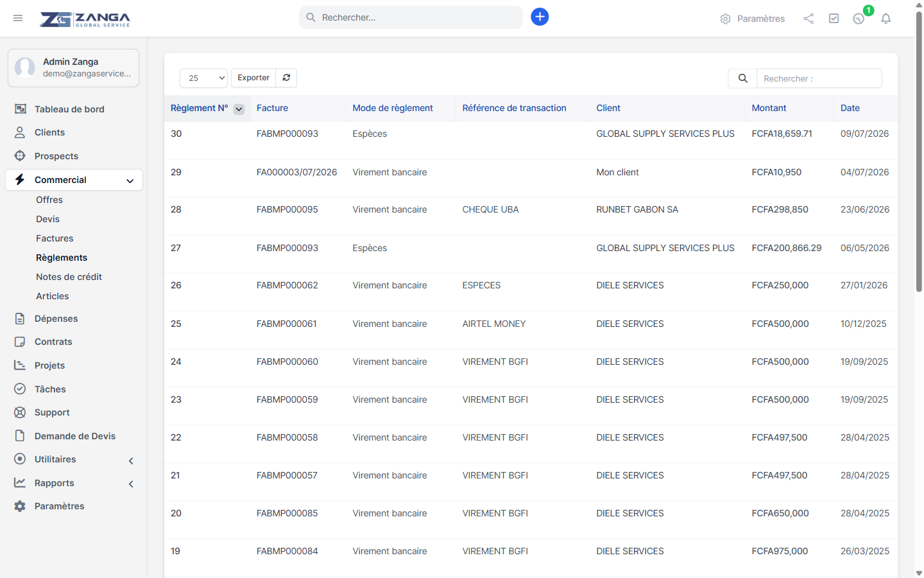The image size is (924, 578).
Task: Click amount FCFA975,000
Action: tap(780, 551)
